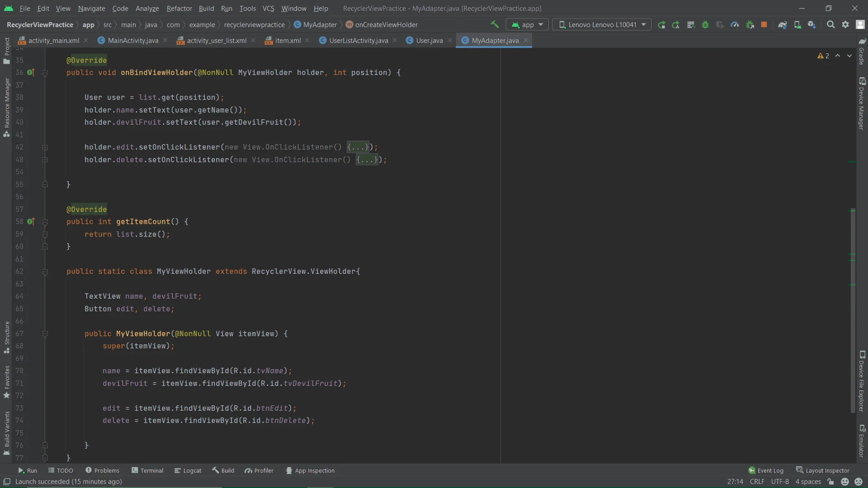Open the Layout Inspector
Viewport: 868px width, 488px height.
(x=823, y=470)
